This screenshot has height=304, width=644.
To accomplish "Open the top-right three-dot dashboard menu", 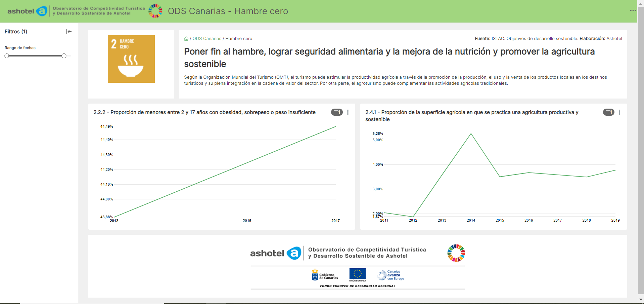I will [633, 11].
